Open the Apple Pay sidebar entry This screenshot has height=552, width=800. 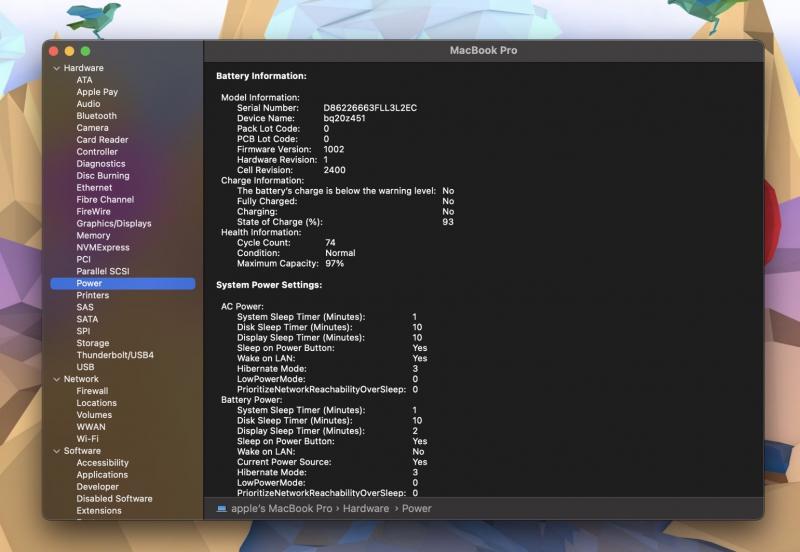(x=97, y=92)
